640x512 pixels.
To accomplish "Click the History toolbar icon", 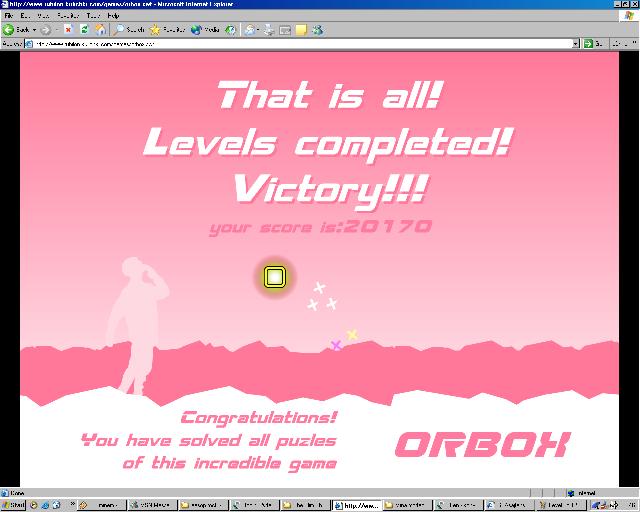I will click(x=231, y=29).
